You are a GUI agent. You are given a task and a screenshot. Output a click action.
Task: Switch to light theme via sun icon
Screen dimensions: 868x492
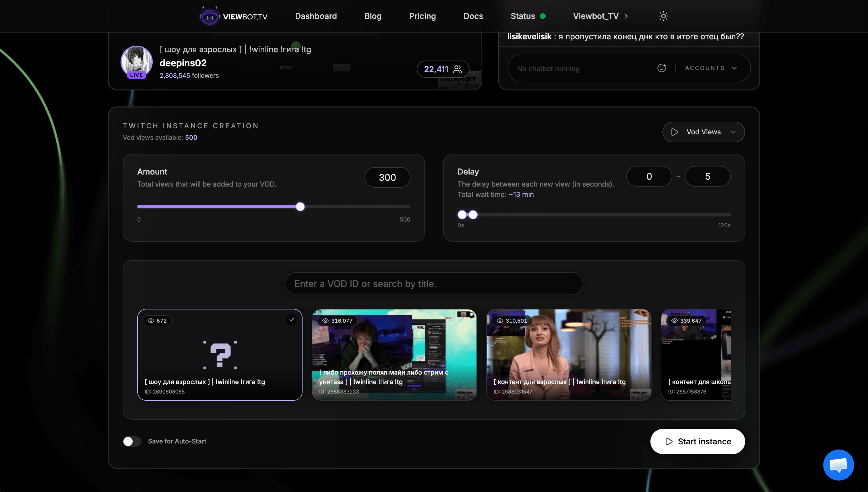(663, 16)
